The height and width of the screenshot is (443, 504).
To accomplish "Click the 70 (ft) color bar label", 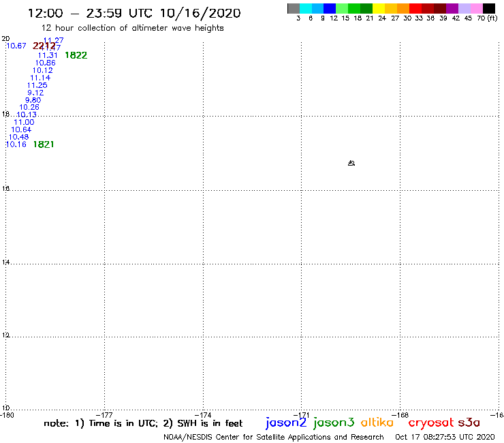I will coord(487,18).
